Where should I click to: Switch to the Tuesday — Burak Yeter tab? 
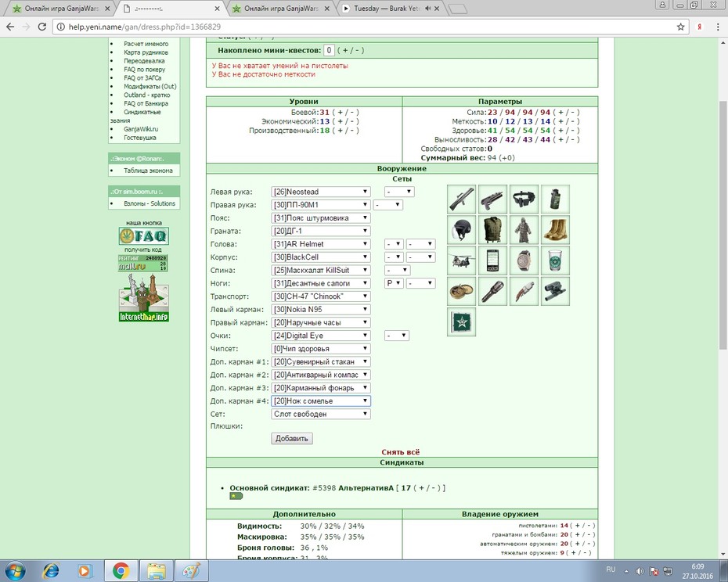(x=385, y=9)
